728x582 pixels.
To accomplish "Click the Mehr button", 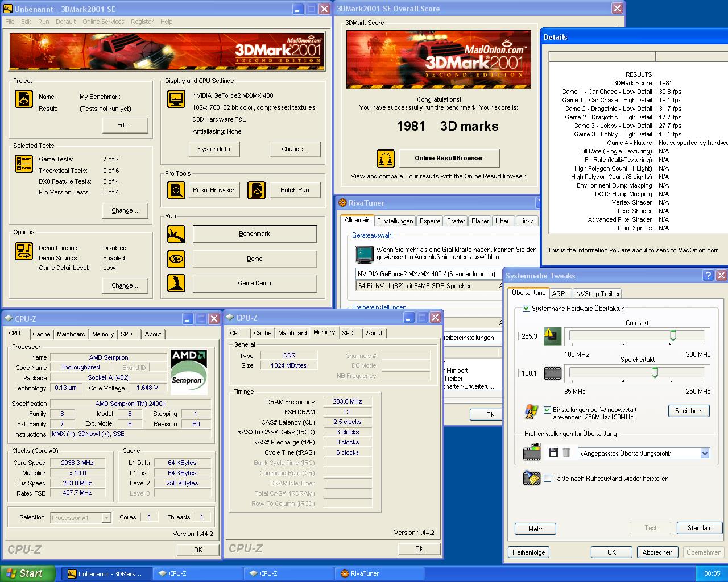I will pos(535,529).
